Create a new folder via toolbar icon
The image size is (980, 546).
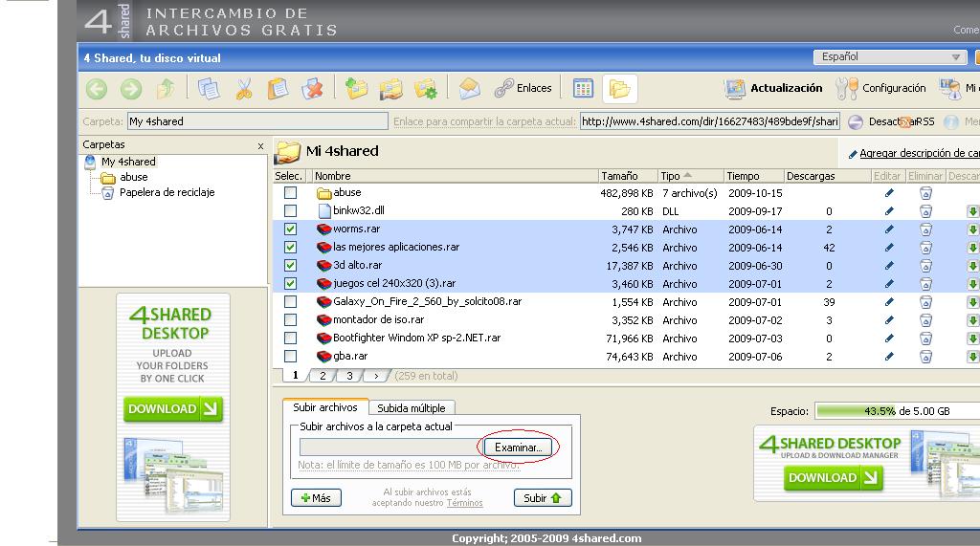click(x=356, y=89)
